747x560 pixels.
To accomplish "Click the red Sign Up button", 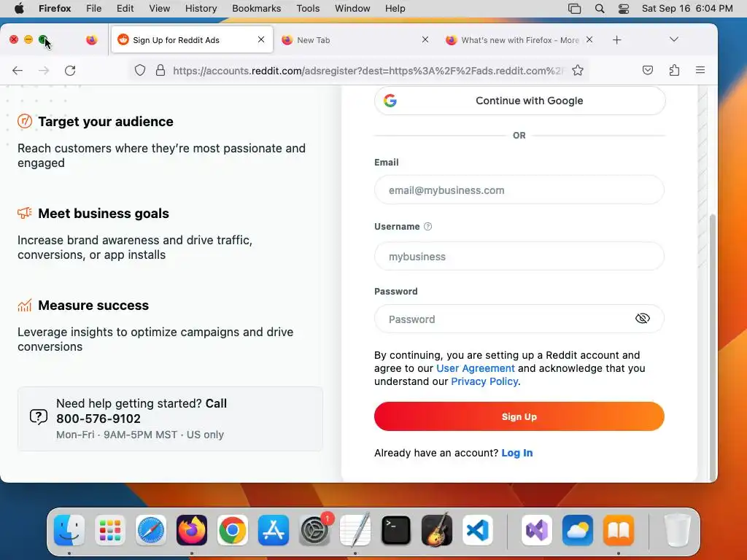I will [x=519, y=416].
